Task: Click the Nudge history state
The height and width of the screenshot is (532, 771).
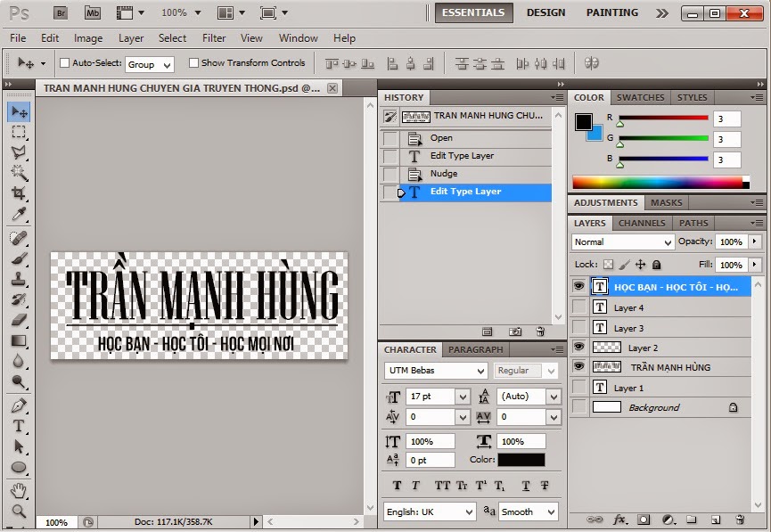Action: (465, 174)
